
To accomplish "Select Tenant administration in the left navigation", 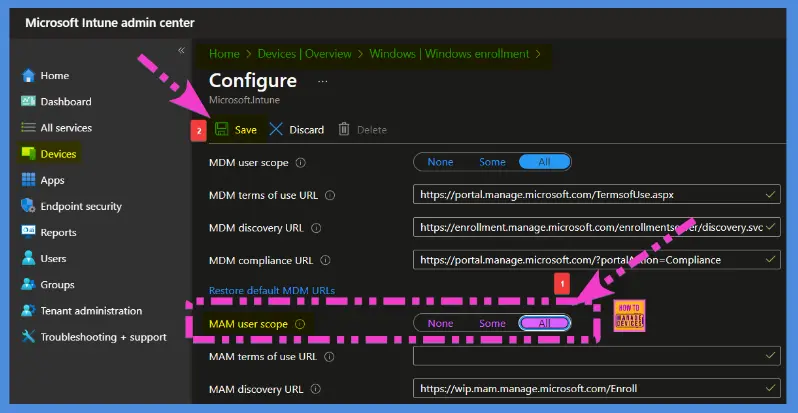I will tap(91, 311).
